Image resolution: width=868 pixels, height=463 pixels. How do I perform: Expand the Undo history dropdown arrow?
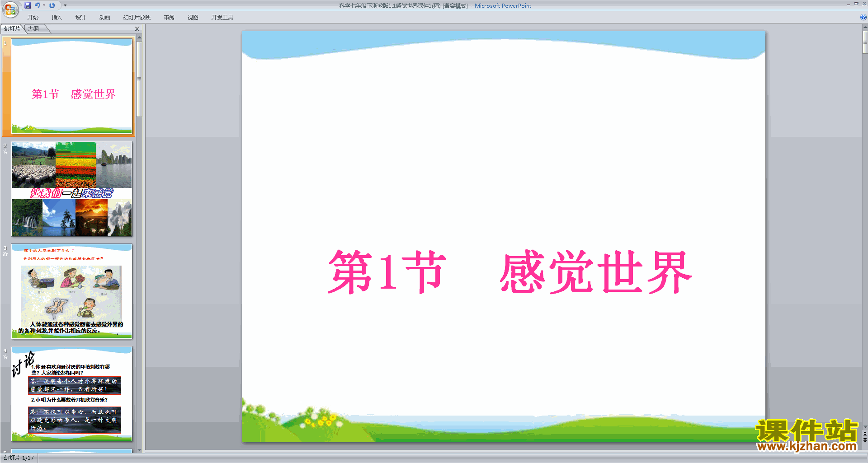pos(44,5)
